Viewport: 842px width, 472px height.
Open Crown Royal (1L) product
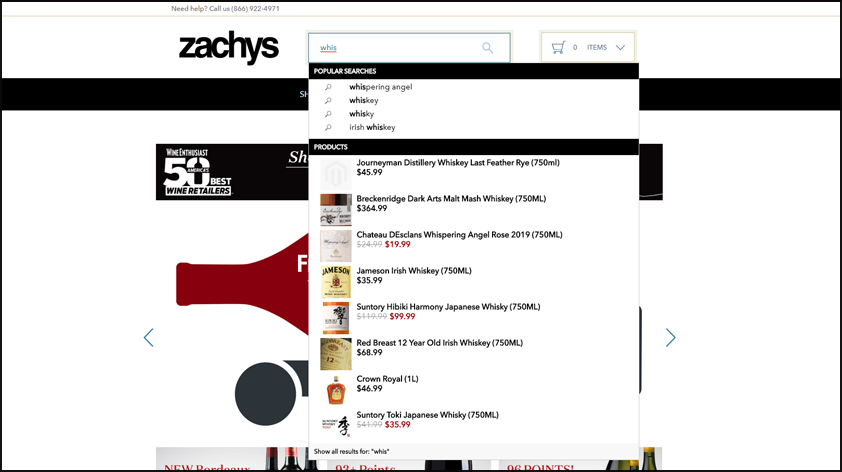pos(387,379)
